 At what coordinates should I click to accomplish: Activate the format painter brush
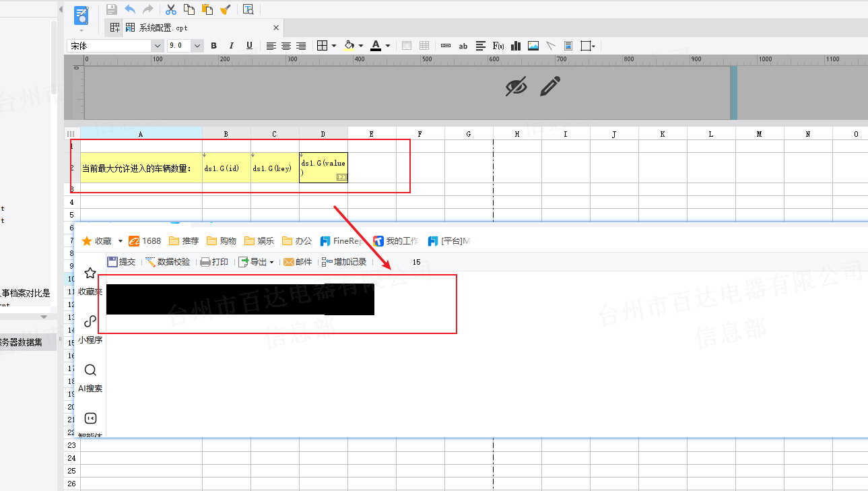226,9
